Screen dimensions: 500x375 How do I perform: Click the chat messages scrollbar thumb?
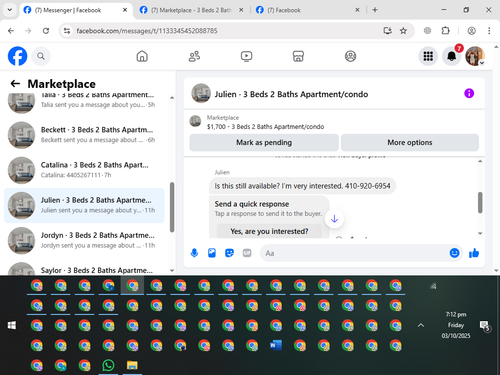(480, 202)
